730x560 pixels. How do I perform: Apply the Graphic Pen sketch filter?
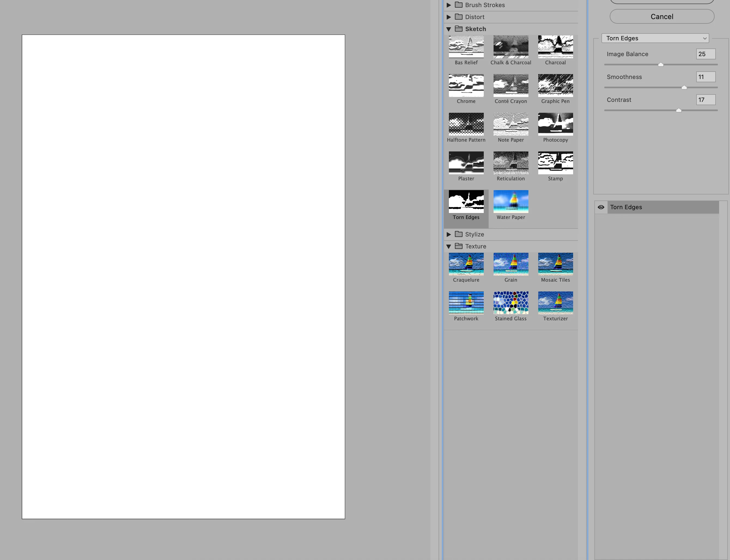[x=555, y=86]
